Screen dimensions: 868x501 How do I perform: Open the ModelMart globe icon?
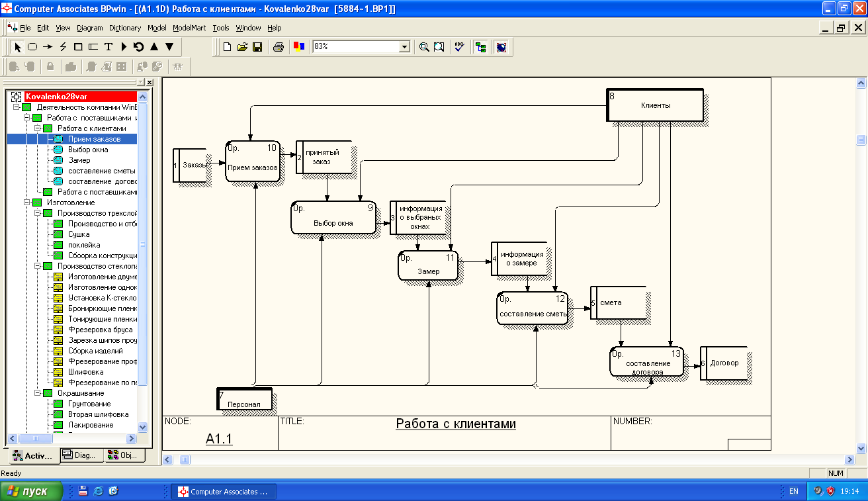[x=501, y=47]
